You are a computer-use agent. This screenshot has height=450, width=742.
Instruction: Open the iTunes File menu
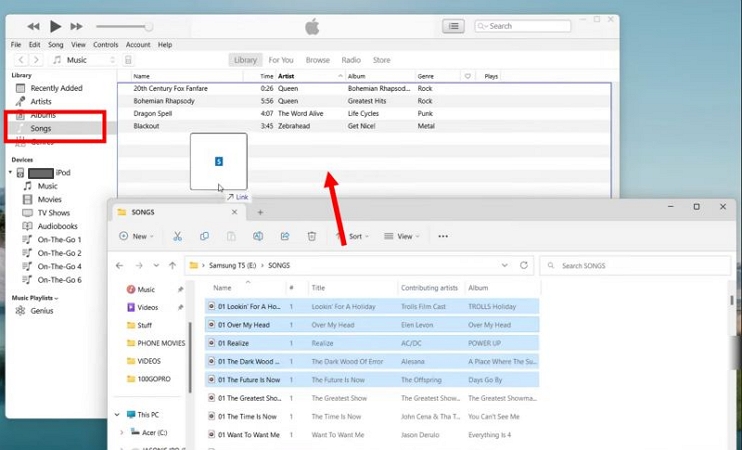(x=16, y=44)
